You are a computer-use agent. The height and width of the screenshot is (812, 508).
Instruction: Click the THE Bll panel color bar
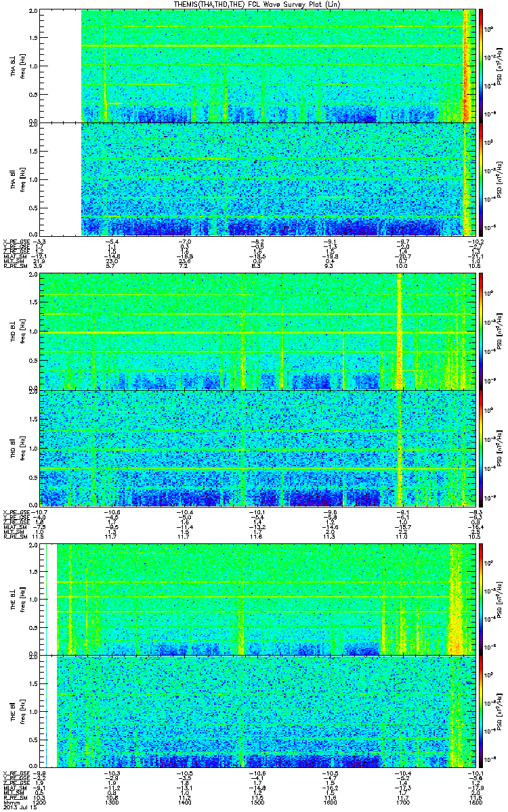(x=480, y=713)
